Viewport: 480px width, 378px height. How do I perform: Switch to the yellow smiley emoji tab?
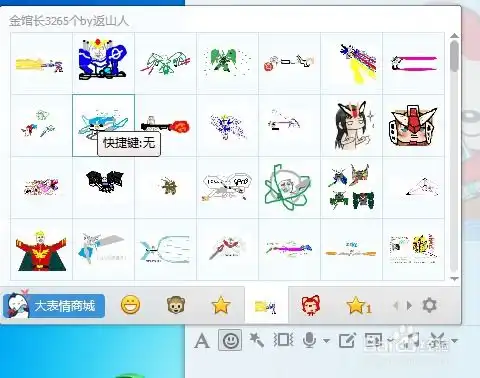(x=130, y=305)
